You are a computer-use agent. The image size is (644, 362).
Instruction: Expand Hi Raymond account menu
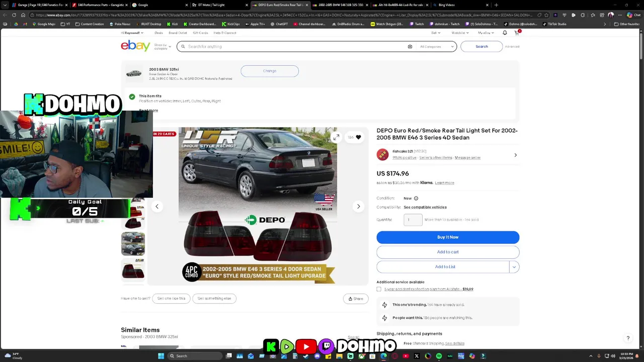click(132, 33)
